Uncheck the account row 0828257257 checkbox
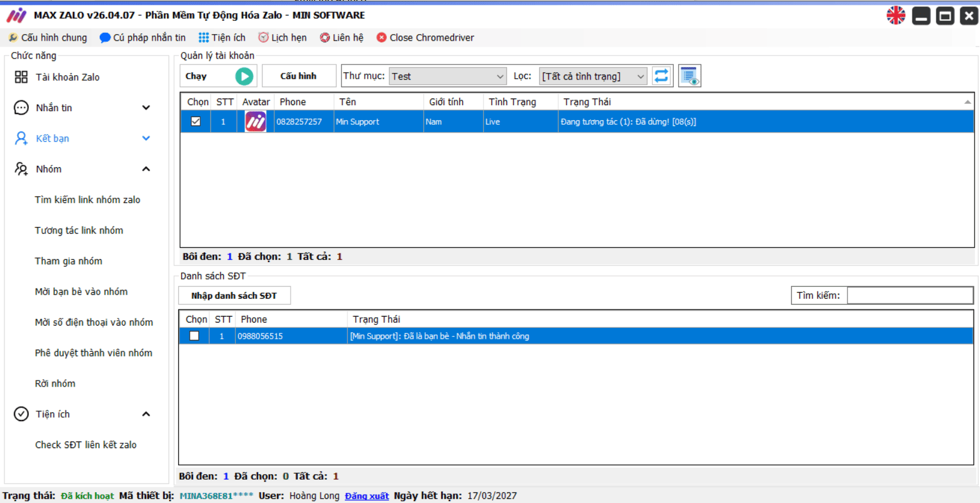The height and width of the screenshot is (503, 980). click(x=196, y=121)
